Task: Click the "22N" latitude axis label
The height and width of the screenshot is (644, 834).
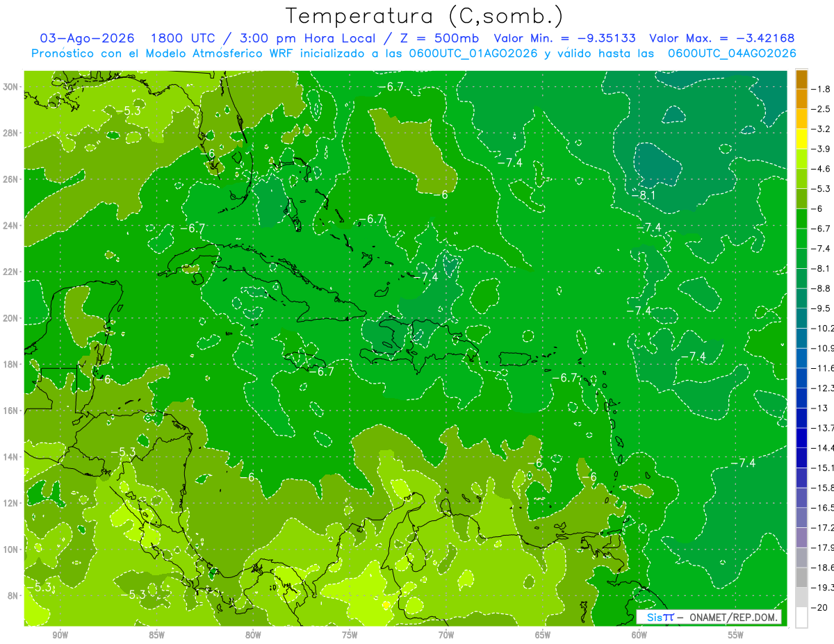Action: click(x=10, y=272)
